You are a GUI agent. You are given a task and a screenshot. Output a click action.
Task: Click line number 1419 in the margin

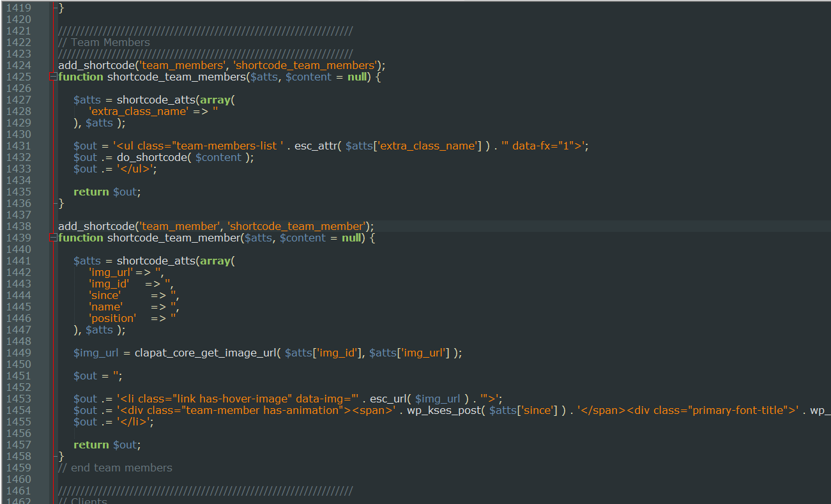[18, 8]
